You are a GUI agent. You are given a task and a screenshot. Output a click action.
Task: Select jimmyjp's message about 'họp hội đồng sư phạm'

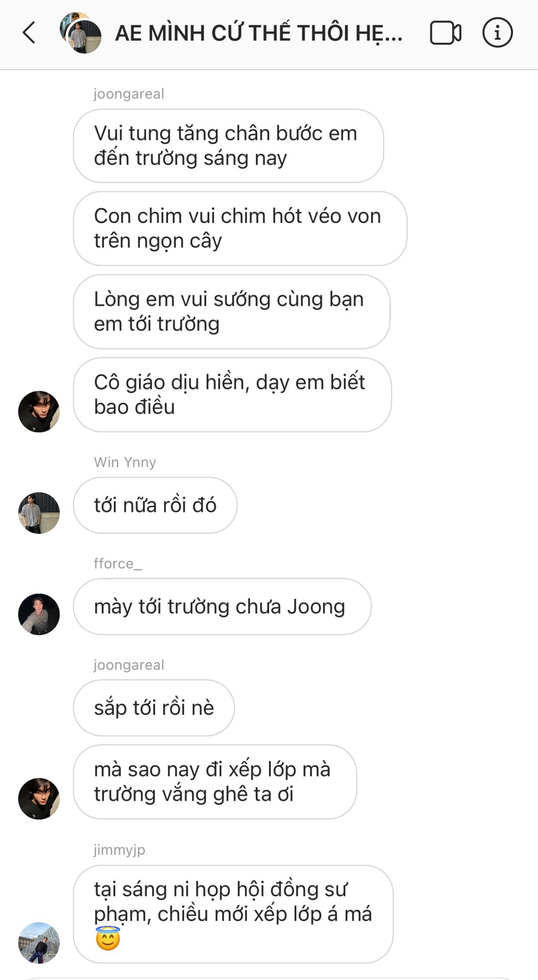coord(233,914)
